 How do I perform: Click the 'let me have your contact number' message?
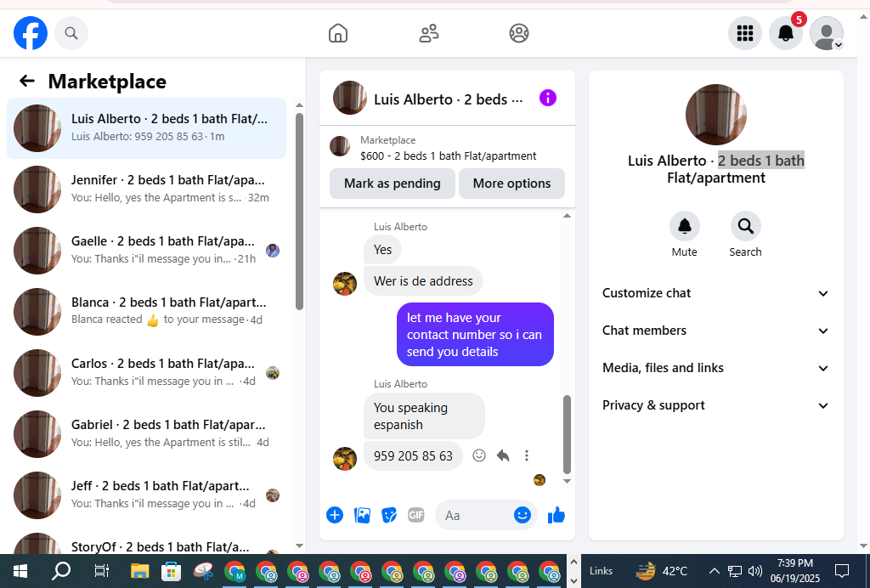tap(475, 335)
